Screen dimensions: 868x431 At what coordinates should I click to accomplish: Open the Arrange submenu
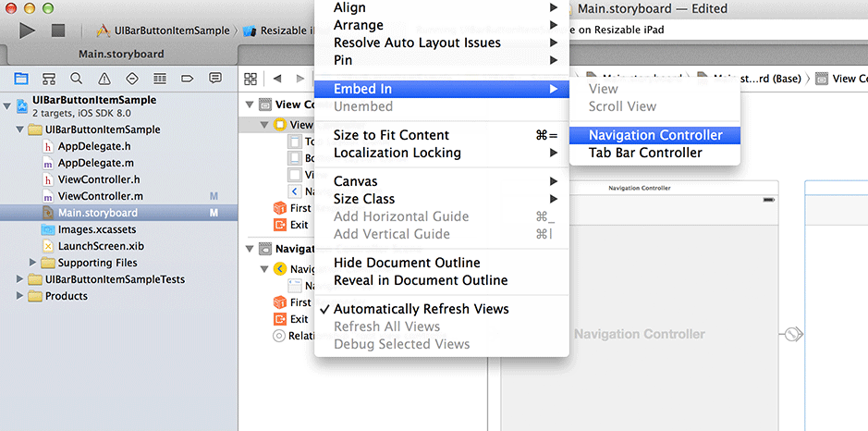442,26
